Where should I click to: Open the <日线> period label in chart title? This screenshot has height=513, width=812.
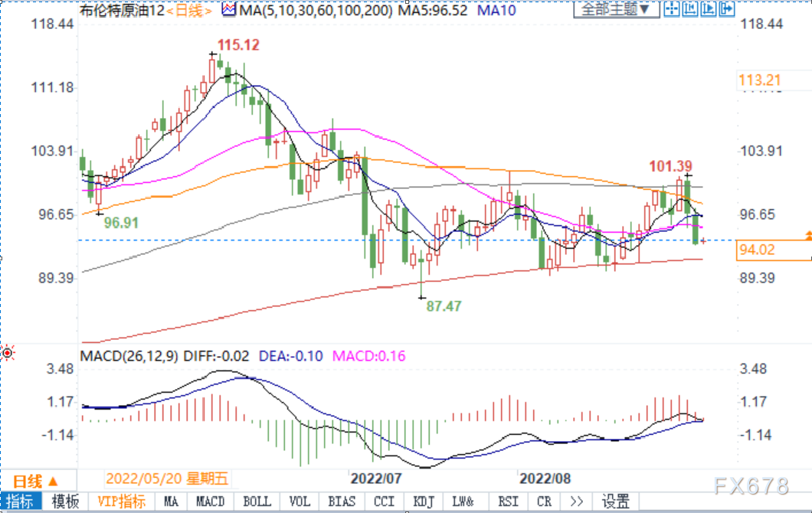point(189,11)
